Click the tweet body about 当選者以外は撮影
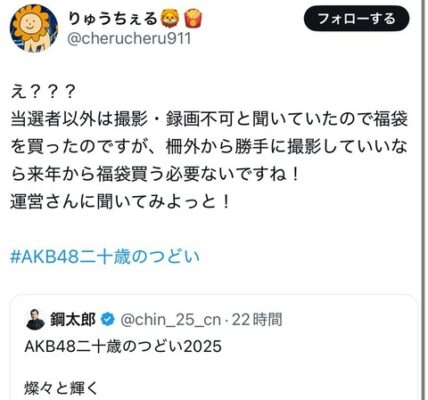This screenshot has height=400, width=428. tap(209, 147)
